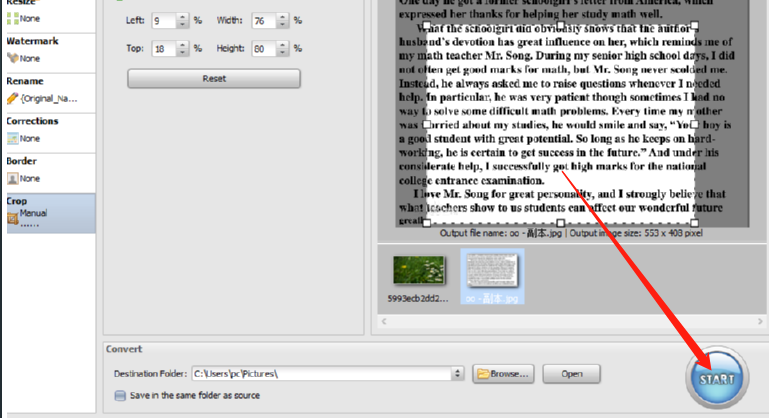Open the Resize section
This screenshot has height=418, width=770.
[x=51, y=15]
